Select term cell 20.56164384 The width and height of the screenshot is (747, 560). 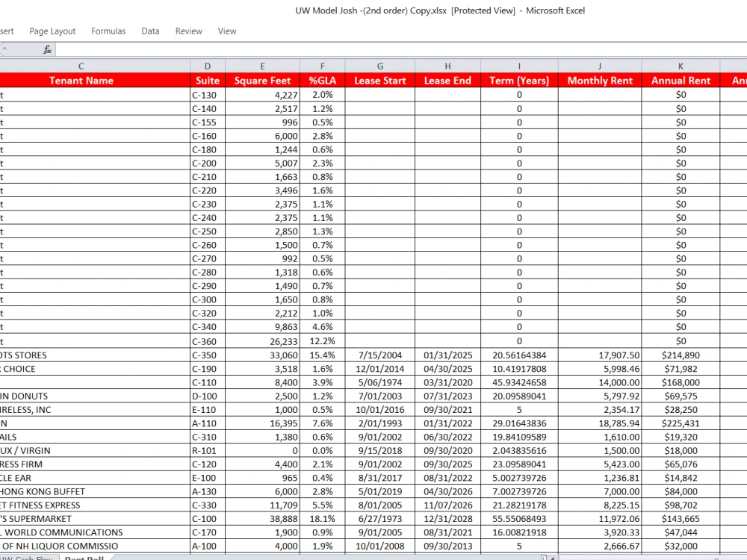[x=519, y=355]
